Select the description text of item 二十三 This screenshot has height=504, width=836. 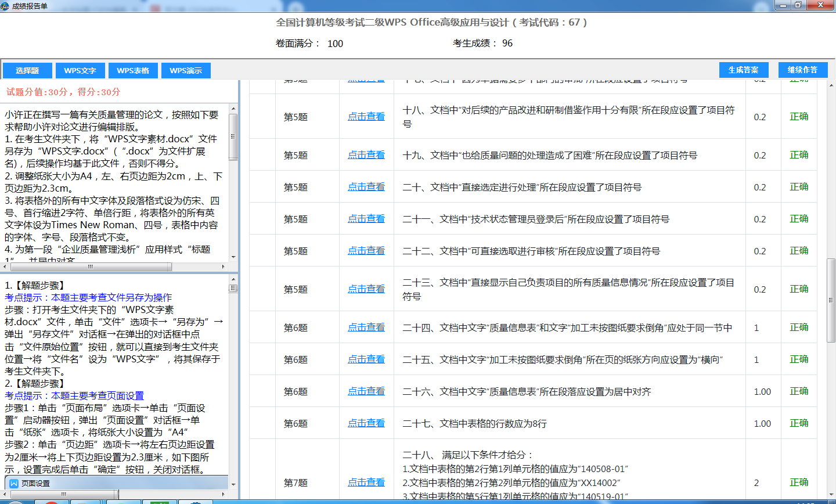coord(569,289)
